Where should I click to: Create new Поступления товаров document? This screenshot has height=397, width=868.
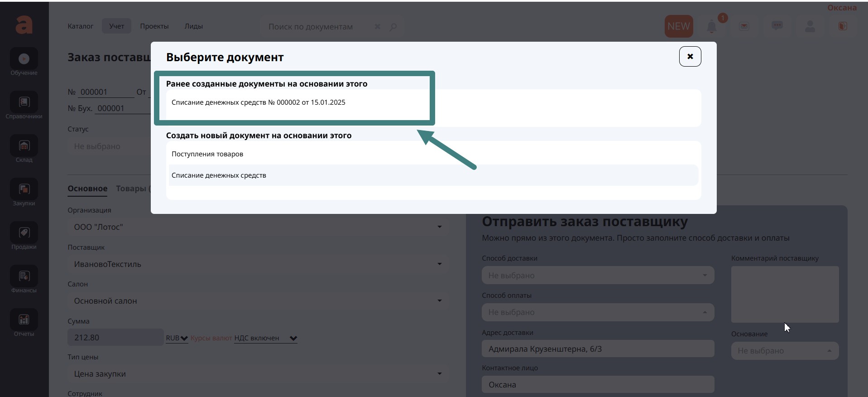pos(207,154)
